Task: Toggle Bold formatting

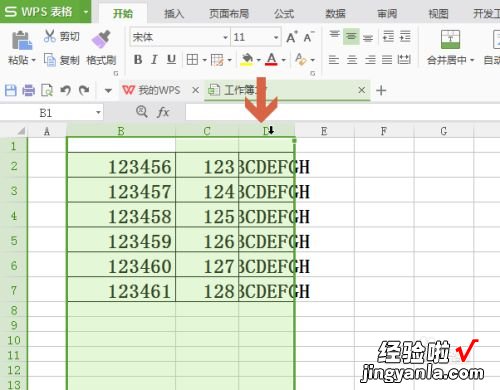Action: (x=138, y=60)
